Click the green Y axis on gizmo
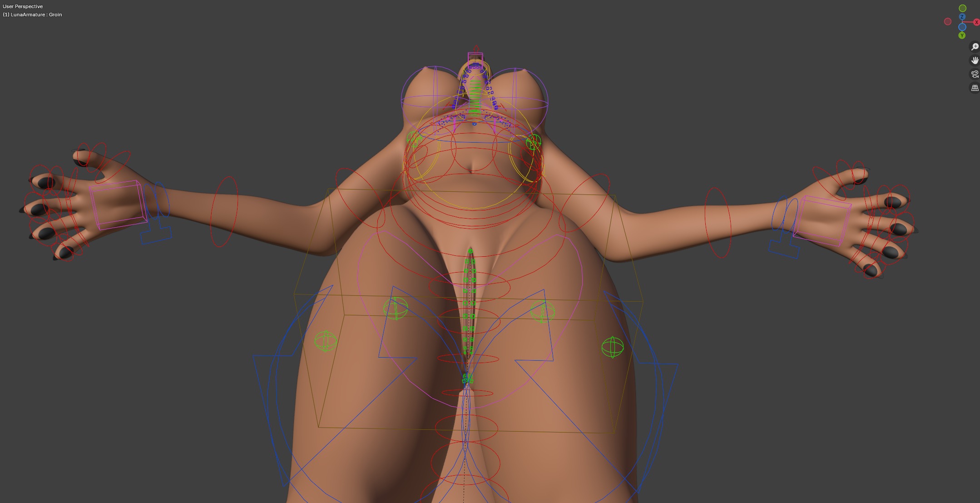The height and width of the screenshot is (503, 980). click(962, 35)
